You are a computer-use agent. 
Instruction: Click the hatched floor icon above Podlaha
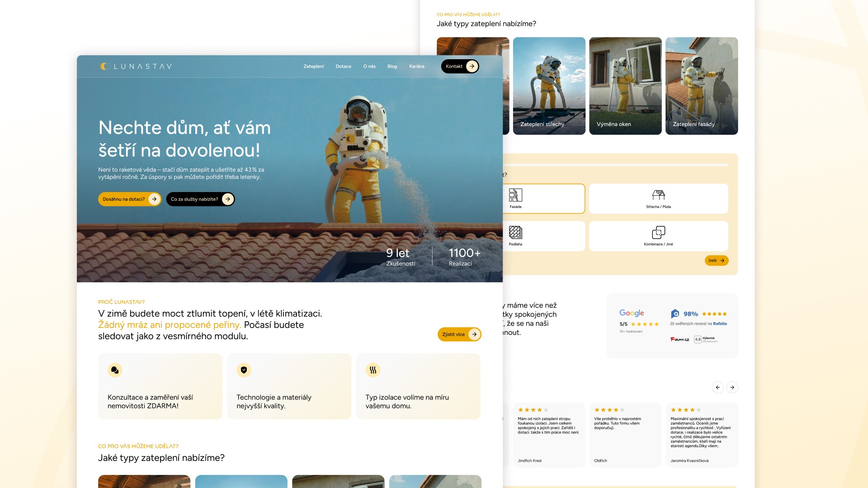pos(515,232)
